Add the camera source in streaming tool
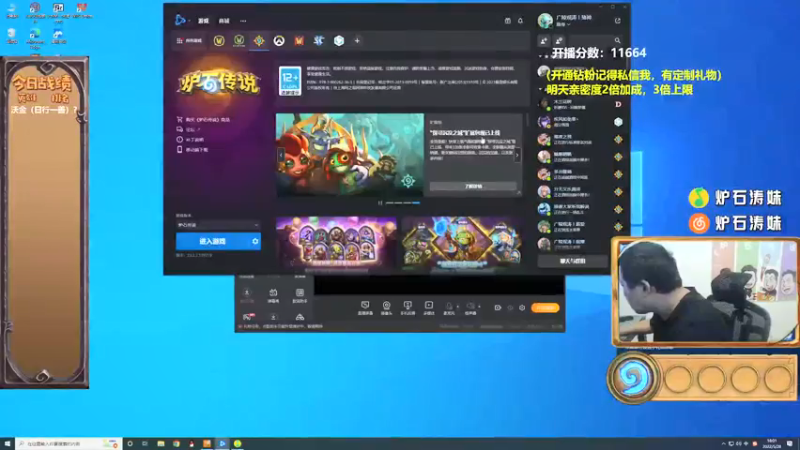The height and width of the screenshot is (450, 800). coord(386,308)
